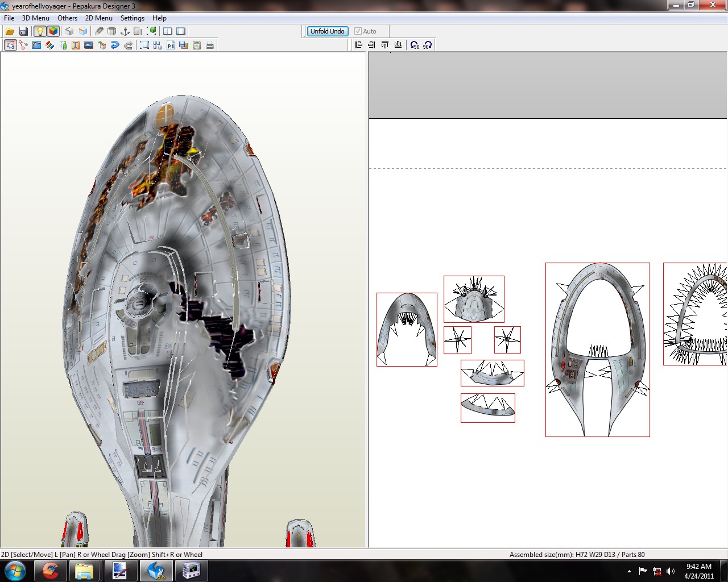This screenshot has height=582, width=728.
Task: Open Windows Explorer from the taskbar
Action: (84, 571)
